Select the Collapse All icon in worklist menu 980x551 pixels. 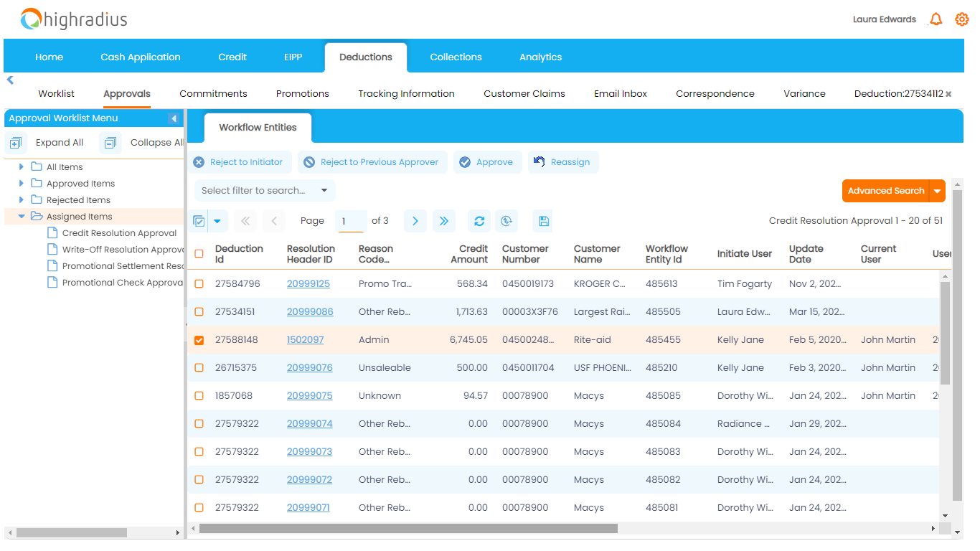pos(110,142)
